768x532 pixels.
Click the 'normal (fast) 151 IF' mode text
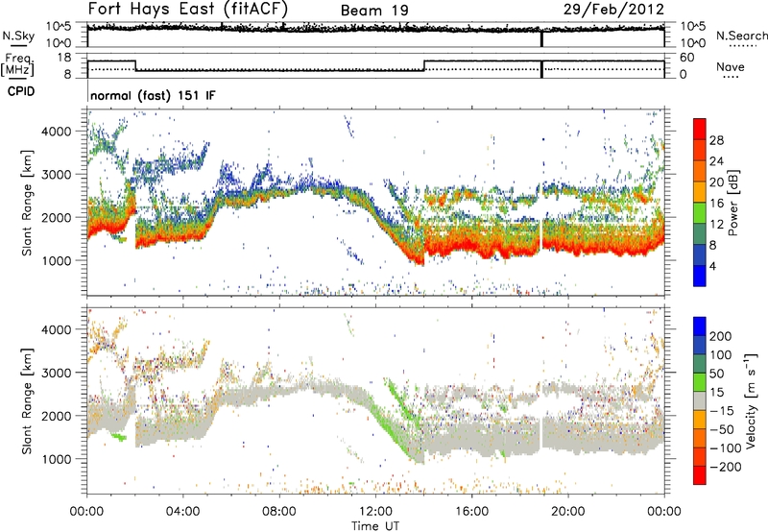pyautogui.click(x=153, y=95)
